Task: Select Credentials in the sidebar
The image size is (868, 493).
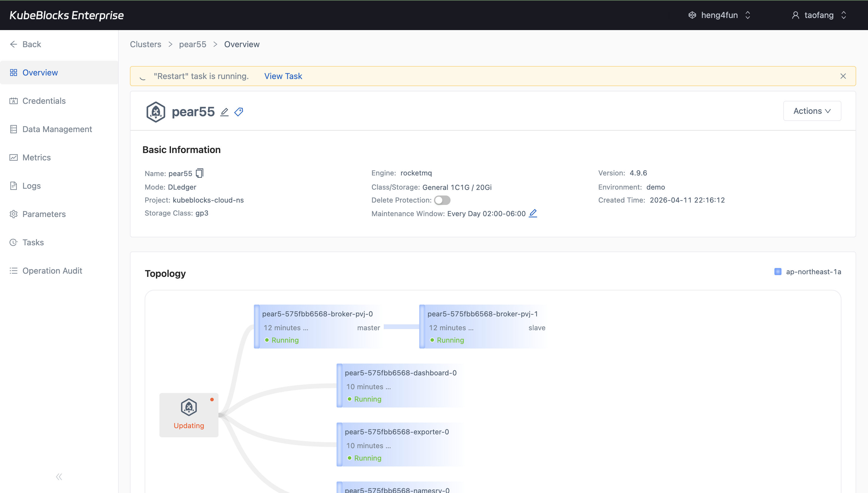Action: pos(44,101)
